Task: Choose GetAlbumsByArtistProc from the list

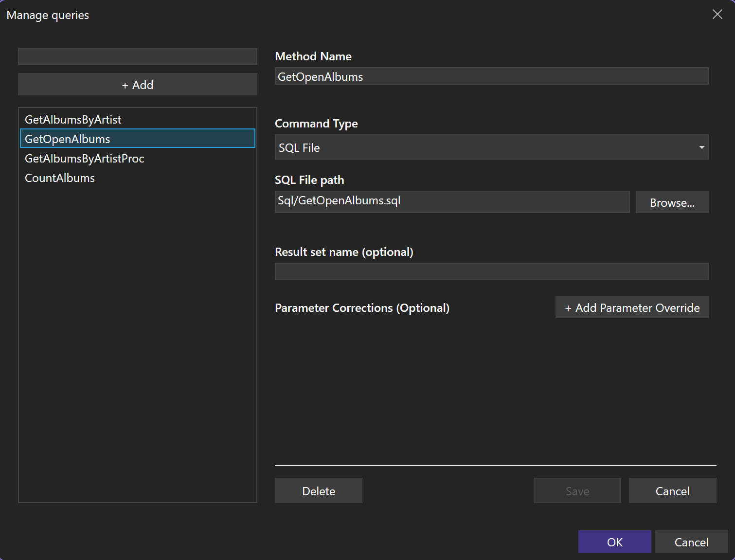Action: tap(138, 158)
